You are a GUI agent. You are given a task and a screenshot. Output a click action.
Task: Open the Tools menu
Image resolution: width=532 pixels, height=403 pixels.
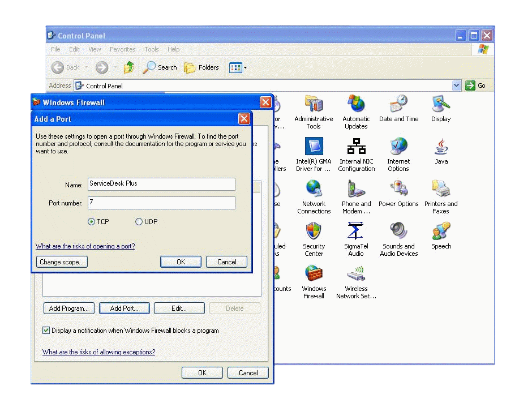[x=151, y=49]
